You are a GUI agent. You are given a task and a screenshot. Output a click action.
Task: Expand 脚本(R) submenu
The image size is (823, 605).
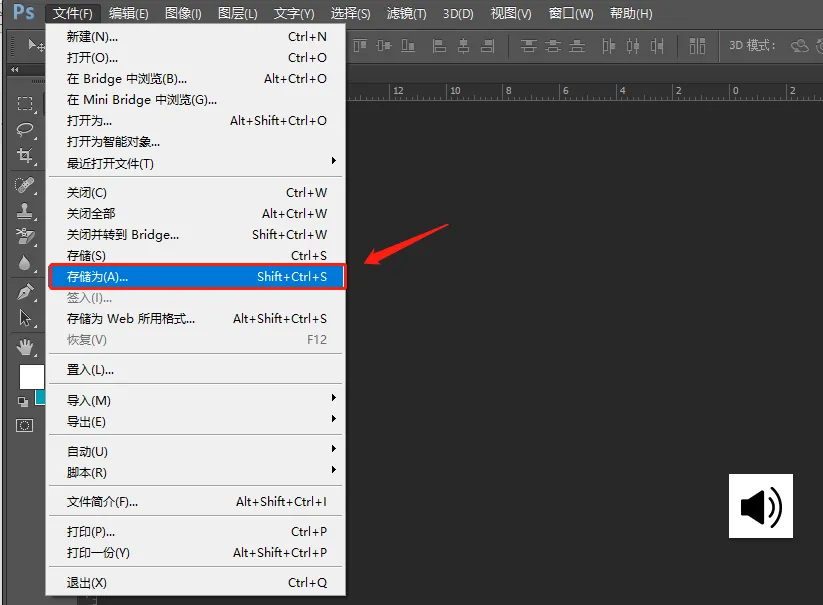196,472
